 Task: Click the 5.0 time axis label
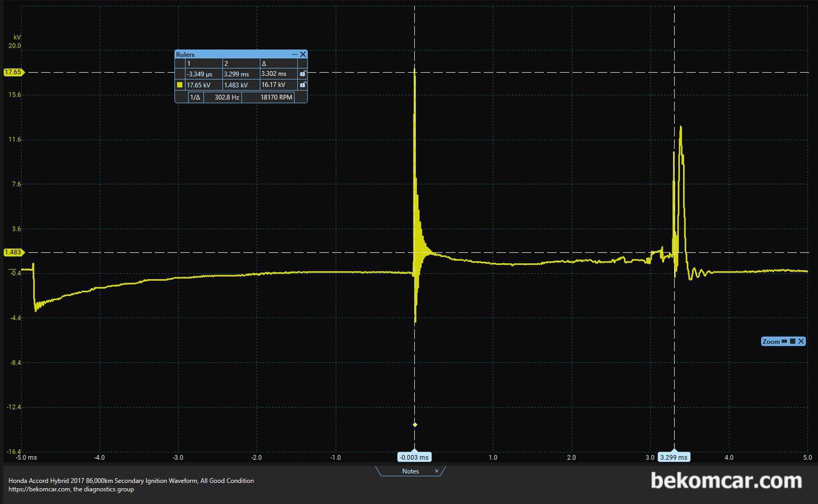click(807, 457)
